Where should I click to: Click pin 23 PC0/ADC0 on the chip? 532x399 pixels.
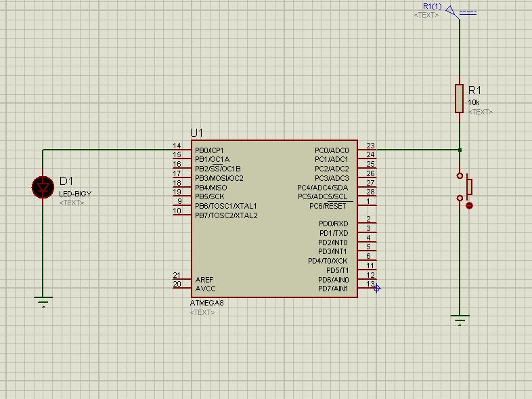tap(366, 150)
